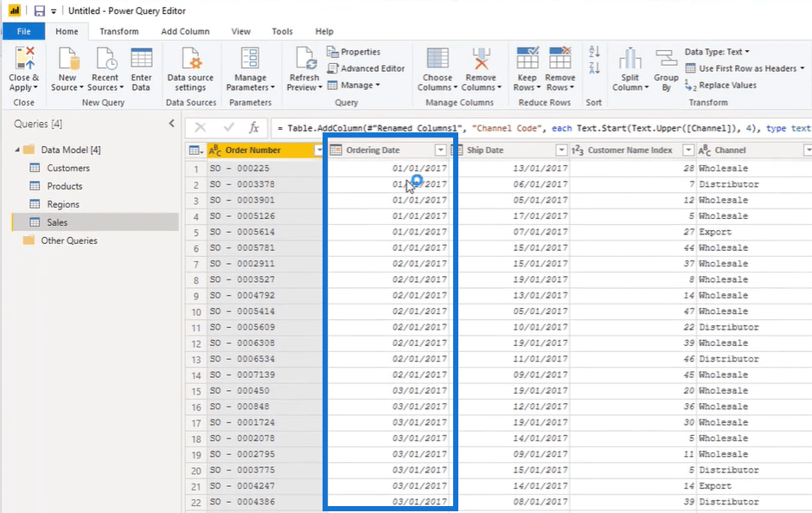
Task: Click row number 5 header
Action: pyautogui.click(x=195, y=232)
